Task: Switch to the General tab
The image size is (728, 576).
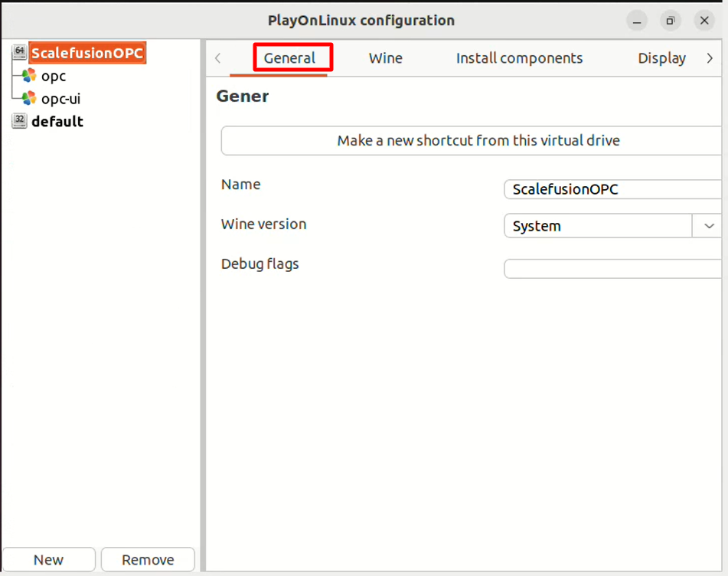Action: [289, 58]
